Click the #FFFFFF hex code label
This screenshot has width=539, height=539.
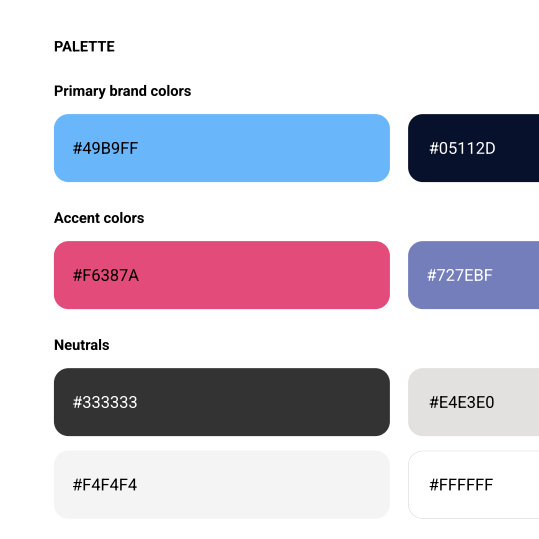point(461,485)
